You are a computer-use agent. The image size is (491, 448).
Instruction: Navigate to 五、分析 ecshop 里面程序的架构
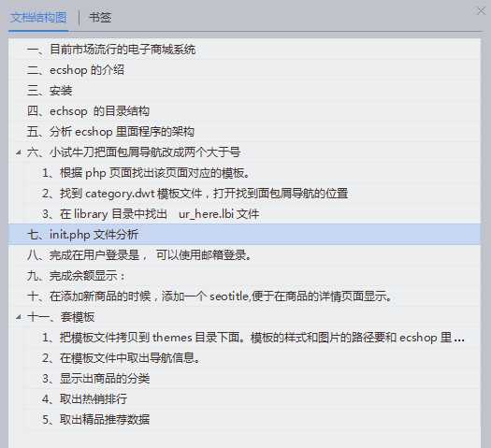point(110,132)
